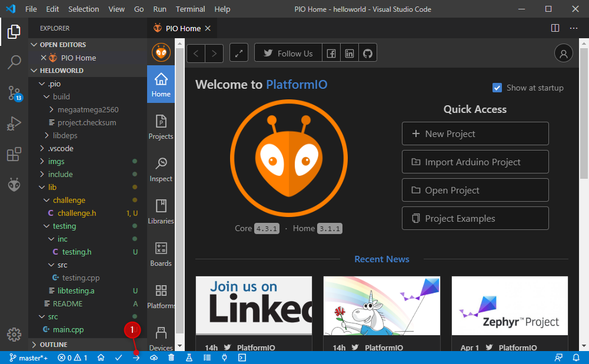
Task: Open editor More Actions ellipsis menu
Action: coord(574,28)
